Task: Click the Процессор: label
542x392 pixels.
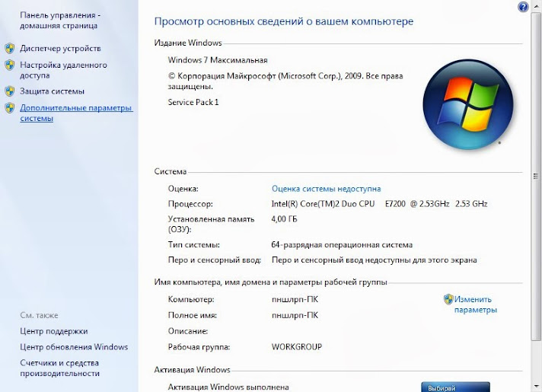Action: (190, 204)
